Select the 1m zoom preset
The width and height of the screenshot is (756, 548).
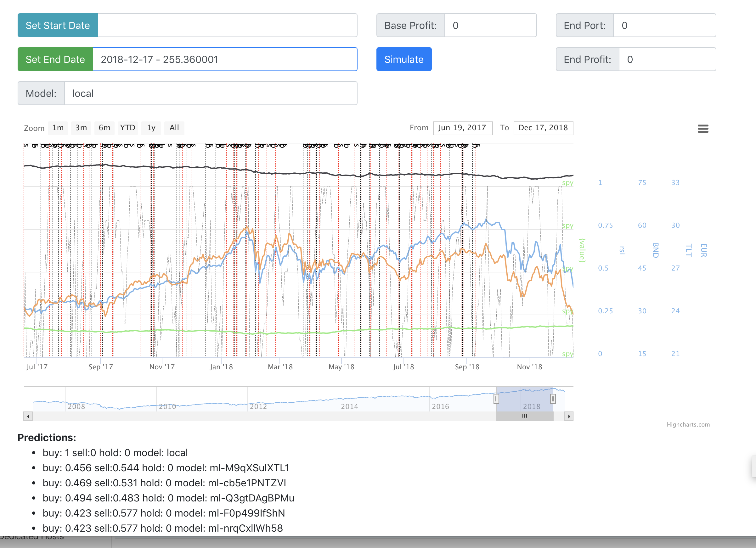[x=58, y=128]
